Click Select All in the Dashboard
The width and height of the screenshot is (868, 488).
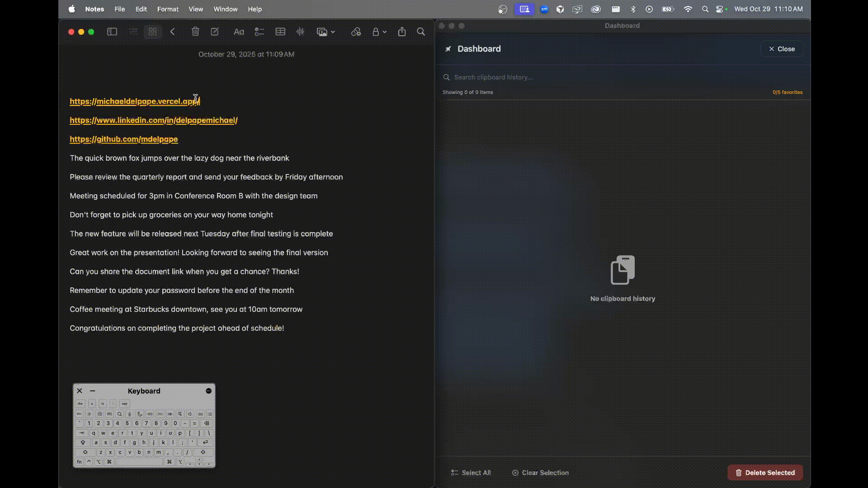click(x=471, y=473)
